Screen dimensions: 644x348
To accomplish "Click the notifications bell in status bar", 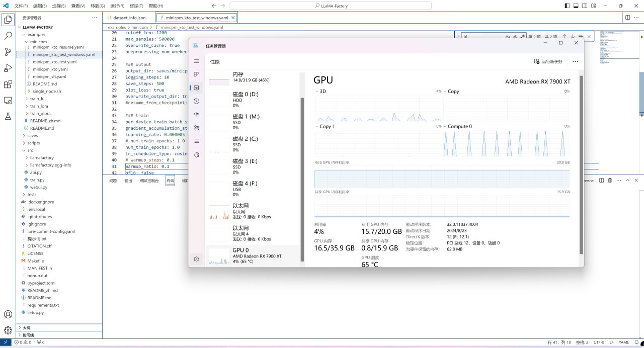I will (x=637, y=342).
